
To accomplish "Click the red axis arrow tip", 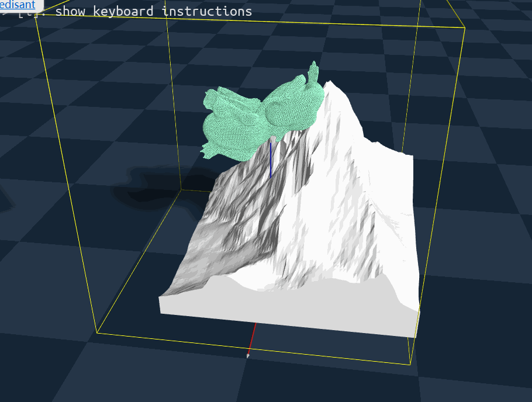I will click(248, 354).
